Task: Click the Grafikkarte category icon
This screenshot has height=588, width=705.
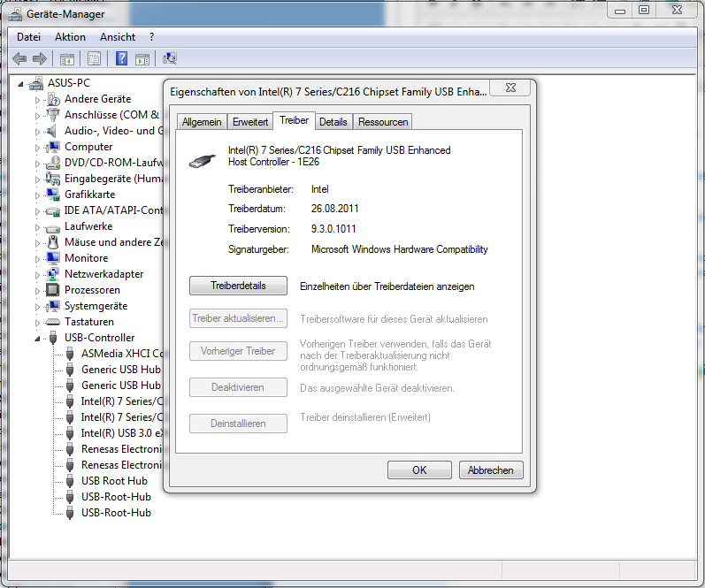Action: click(x=53, y=195)
